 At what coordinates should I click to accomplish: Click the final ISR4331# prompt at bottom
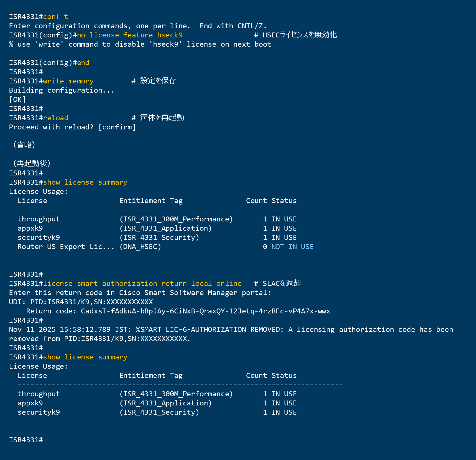click(26, 440)
